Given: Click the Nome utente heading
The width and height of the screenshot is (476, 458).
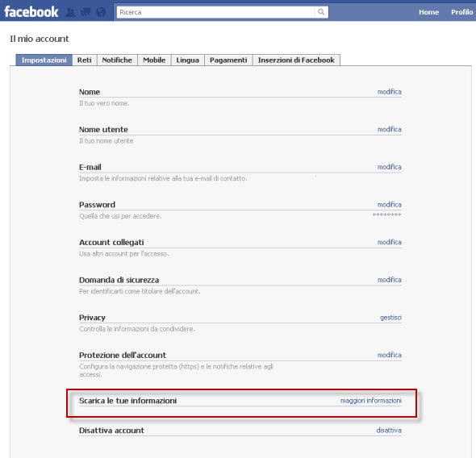Looking at the screenshot, I should point(103,130).
